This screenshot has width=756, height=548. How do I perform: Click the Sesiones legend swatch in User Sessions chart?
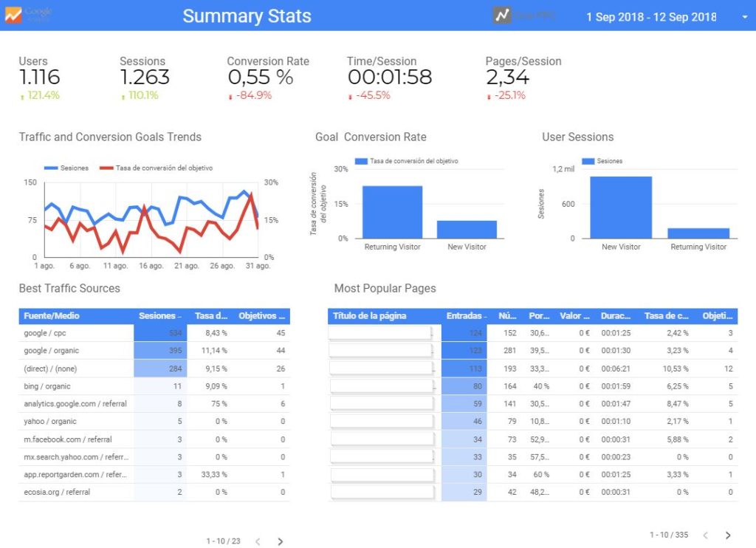[x=588, y=161]
